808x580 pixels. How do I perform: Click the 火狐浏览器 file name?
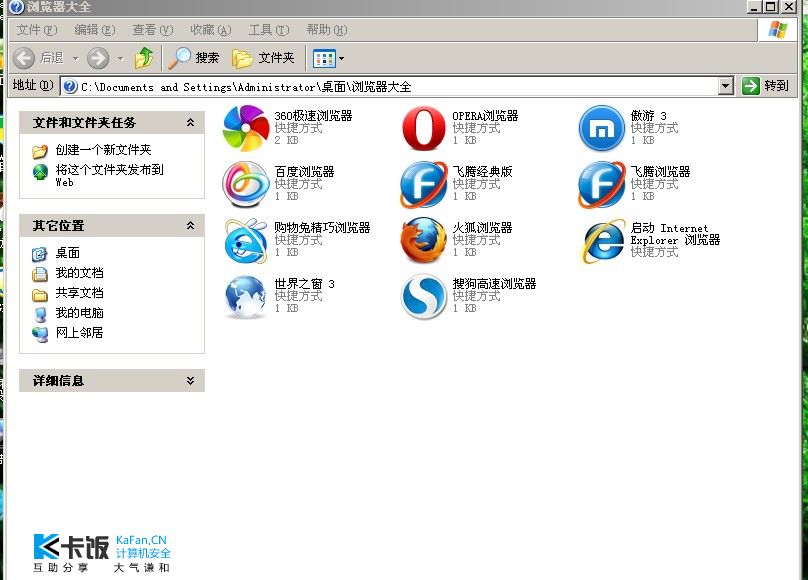click(482, 228)
